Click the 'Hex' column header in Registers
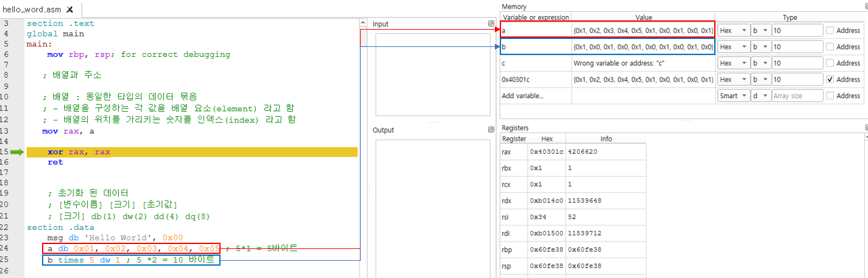Viewport: 868px width, 278px height. 547,139
